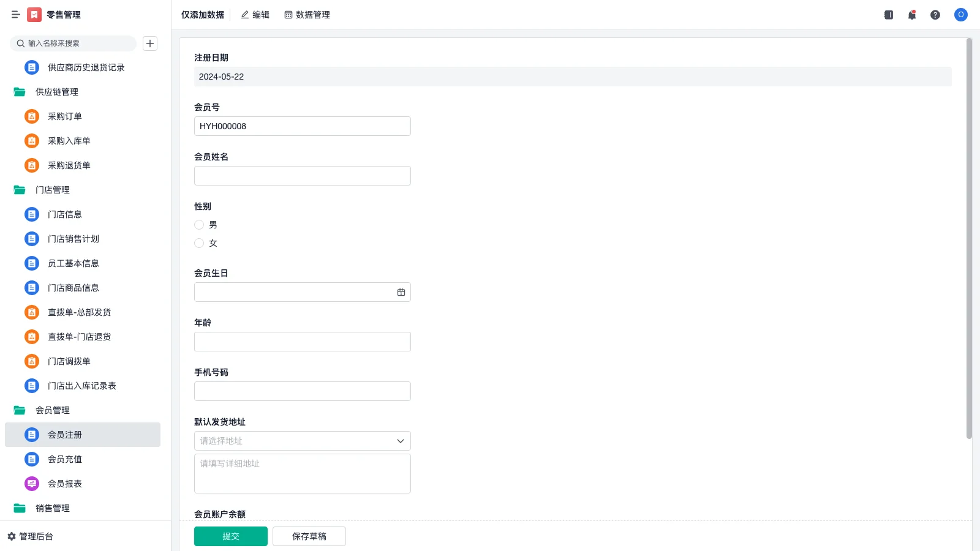Expand the 销售管理 folder

20,508
